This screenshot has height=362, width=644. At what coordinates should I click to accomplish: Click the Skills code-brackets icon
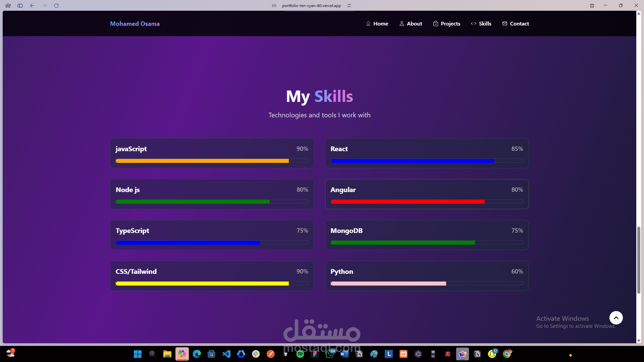click(x=474, y=24)
